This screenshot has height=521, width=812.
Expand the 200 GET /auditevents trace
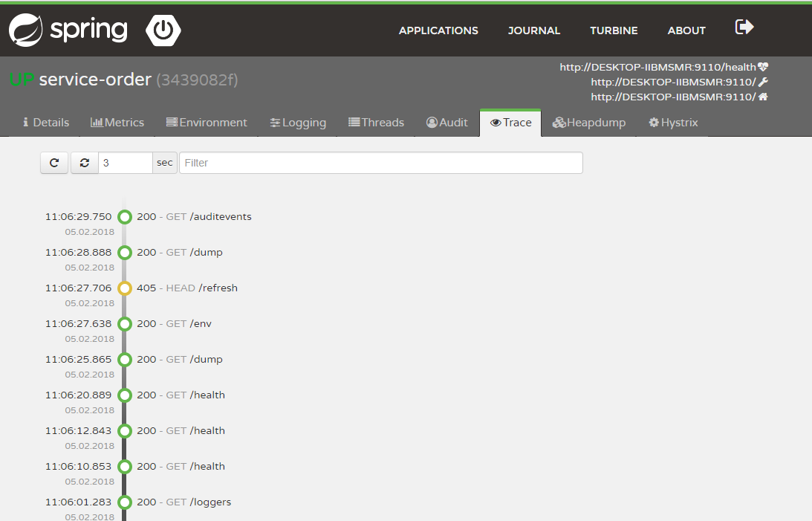pyautogui.click(x=194, y=216)
